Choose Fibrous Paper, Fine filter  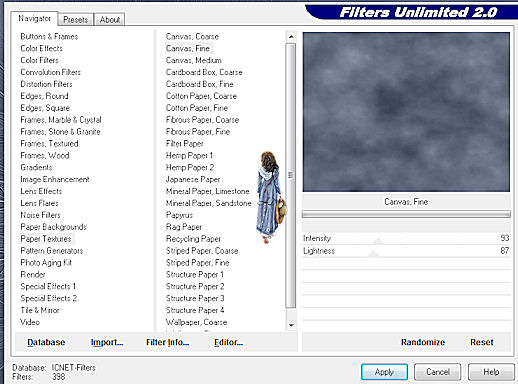click(198, 132)
